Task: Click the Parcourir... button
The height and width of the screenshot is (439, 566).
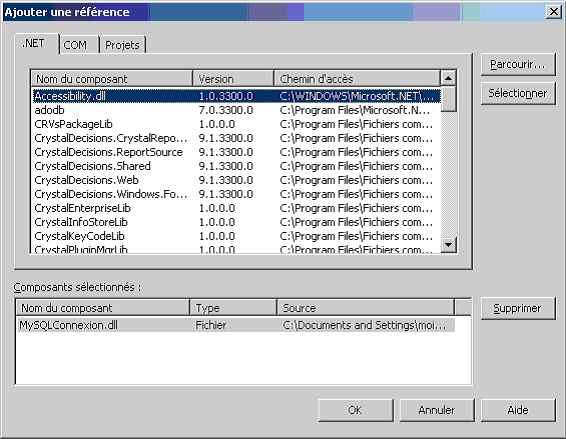Action: (518, 65)
